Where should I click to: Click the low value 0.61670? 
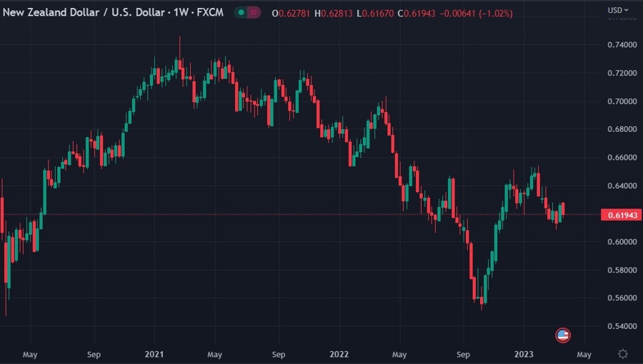378,14
